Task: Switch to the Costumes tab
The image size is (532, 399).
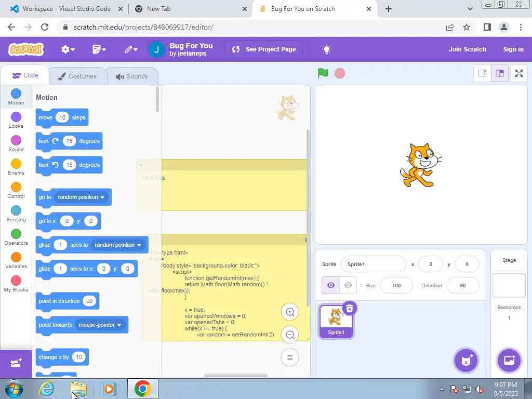Action: (77, 76)
